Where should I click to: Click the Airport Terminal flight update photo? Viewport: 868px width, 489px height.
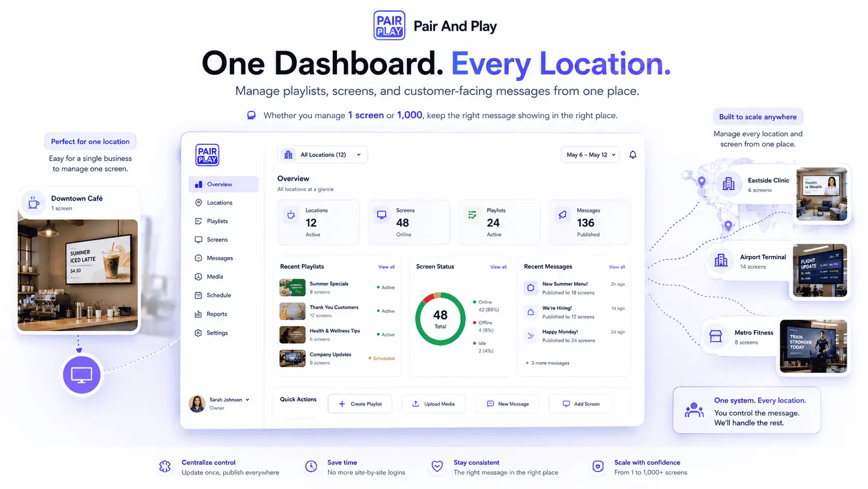click(x=820, y=270)
